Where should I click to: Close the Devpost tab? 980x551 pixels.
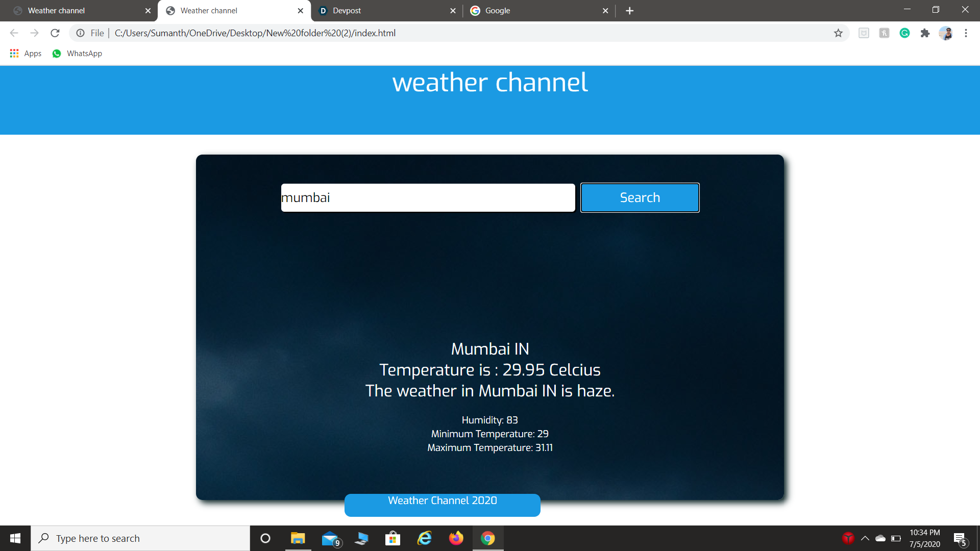[453, 11]
